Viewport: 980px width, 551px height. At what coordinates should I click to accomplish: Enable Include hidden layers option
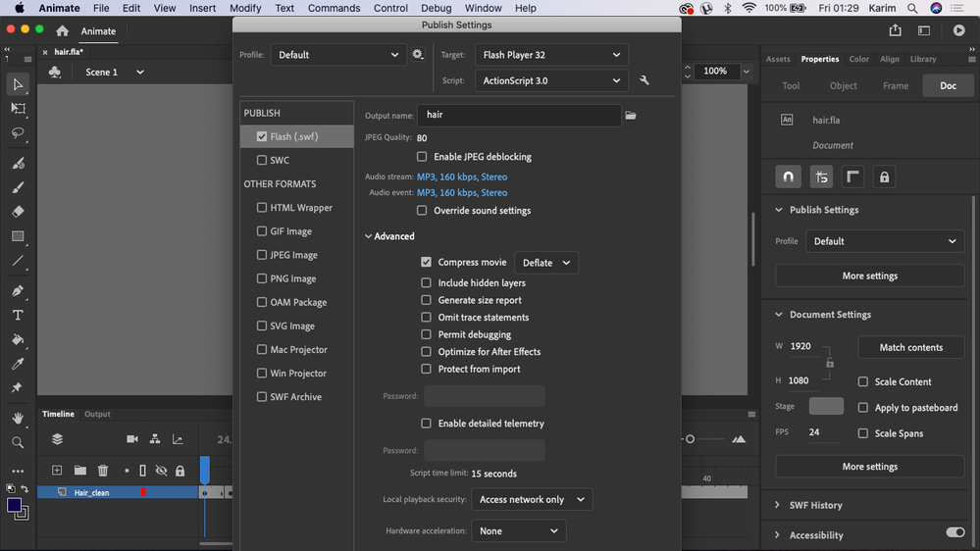click(x=427, y=283)
